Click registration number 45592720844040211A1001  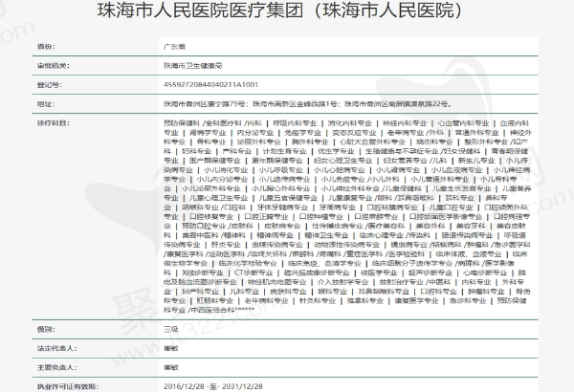(210, 84)
